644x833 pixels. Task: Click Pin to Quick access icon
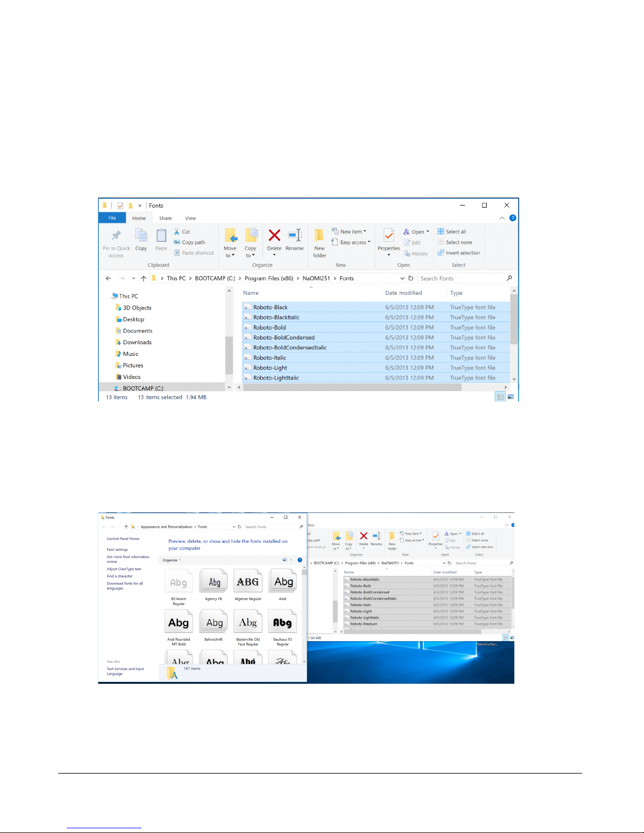tap(116, 235)
